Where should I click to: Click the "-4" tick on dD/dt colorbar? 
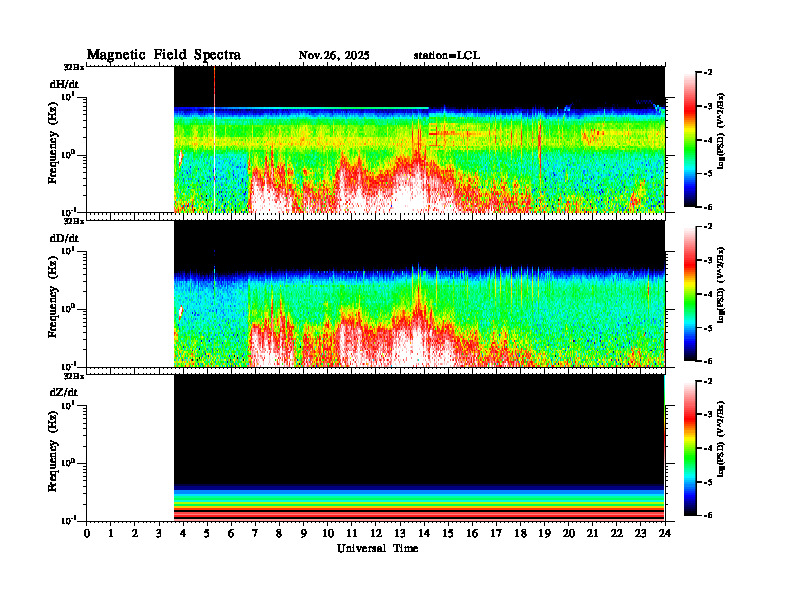point(708,294)
